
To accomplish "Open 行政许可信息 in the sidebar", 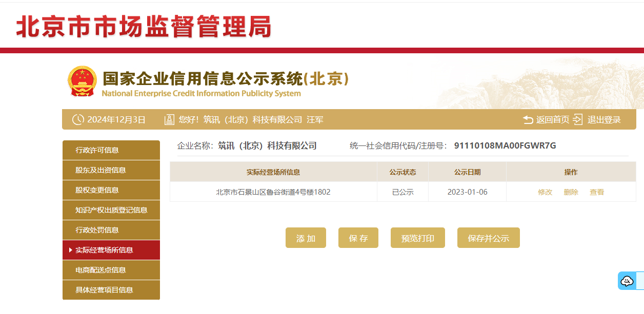I will (111, 150).
